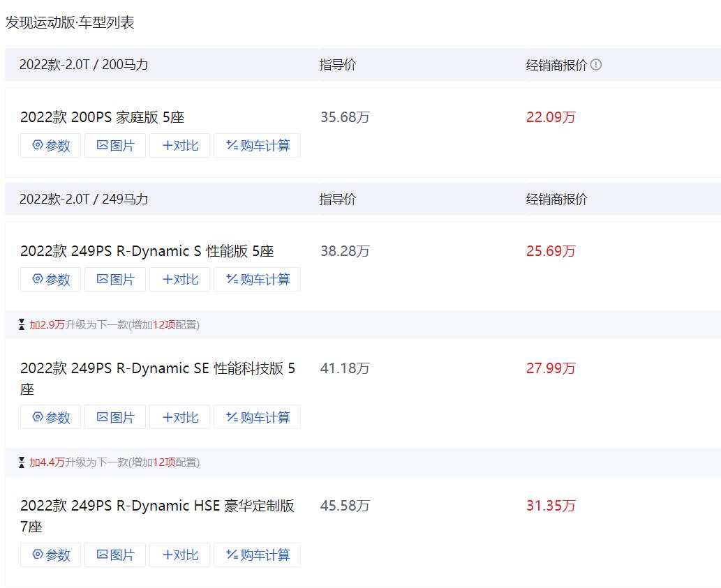Click the 参数 icon for 200PS 家庭版
This screenshot has height=588, width=721.
[x=50, y=145]
